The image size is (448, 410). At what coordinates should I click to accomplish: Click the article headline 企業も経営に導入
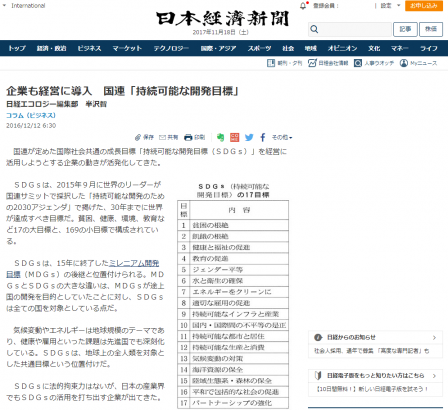point(122,91)
